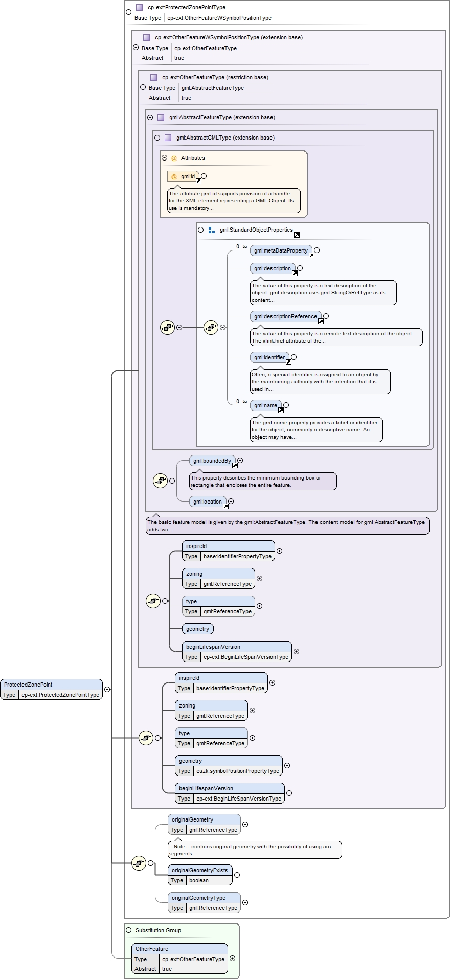Open cp-ext:ProtectedZonePointType type of root element
The width and height of the screenshot is (451, 980).
(60, 695)
